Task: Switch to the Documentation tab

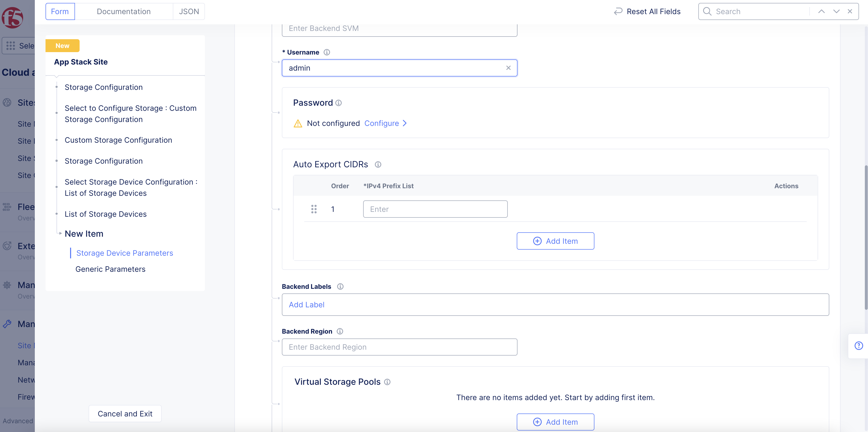Action: pos(124,11)
